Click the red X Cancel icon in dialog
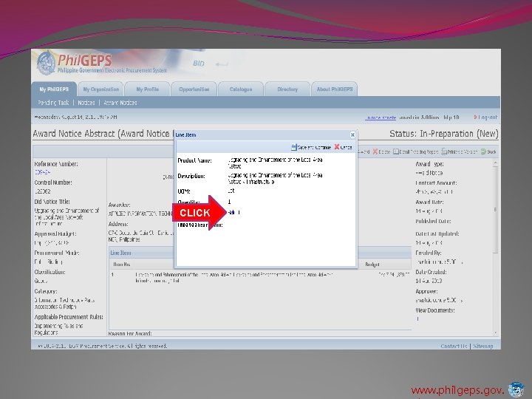Viewport: 532px width, 399px height. point(337,147)
